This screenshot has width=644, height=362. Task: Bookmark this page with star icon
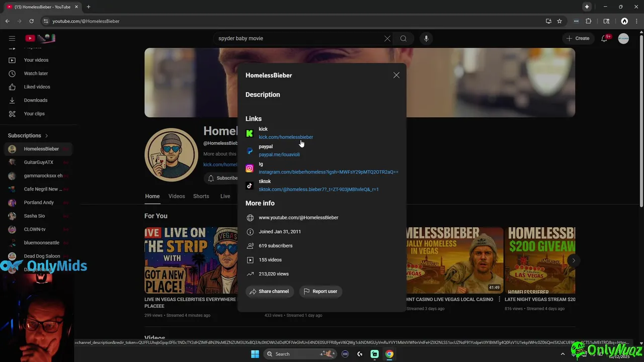click(x=559, y=21)
